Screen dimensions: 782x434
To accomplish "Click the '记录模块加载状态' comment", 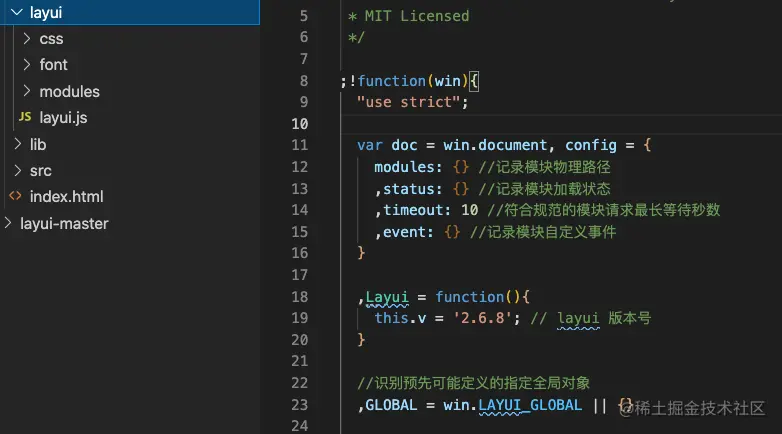I will [x=544, y=189].
